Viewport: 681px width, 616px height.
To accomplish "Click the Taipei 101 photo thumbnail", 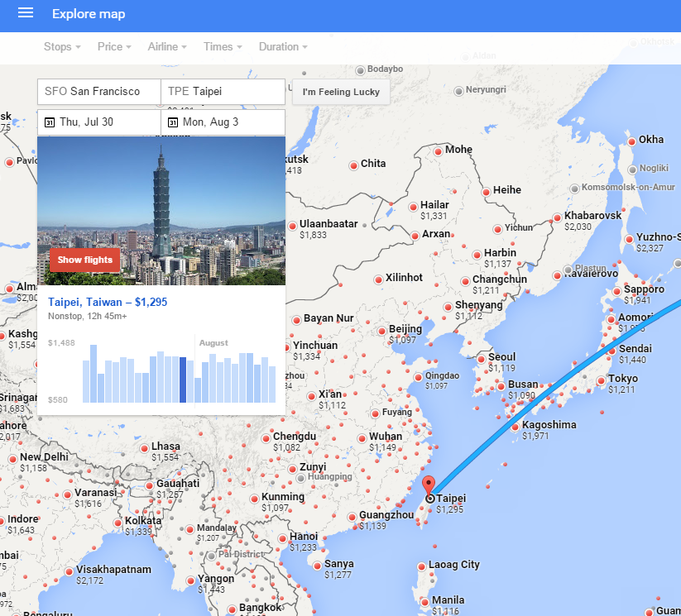I will (x=161, y=211).
